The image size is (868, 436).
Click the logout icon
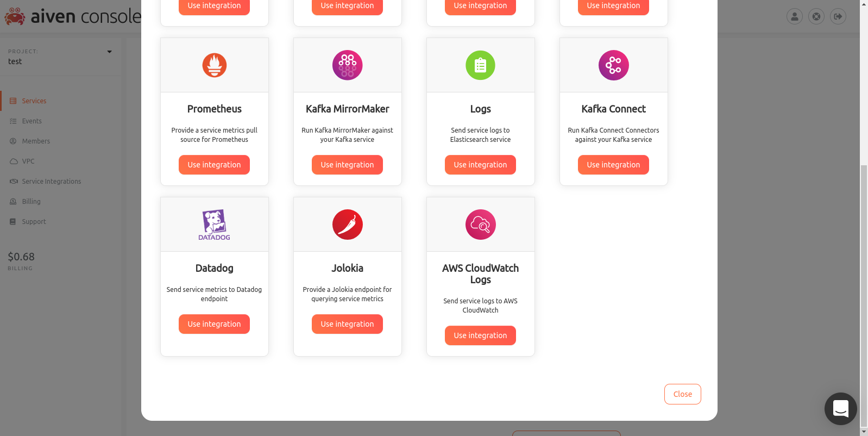[x=838, y=16]
